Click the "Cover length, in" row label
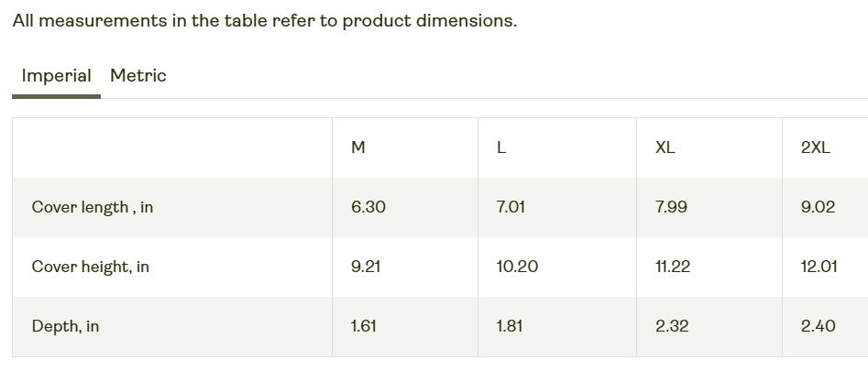Image resolution: width=868 pixels, height=371 pixels. (93, 207)
